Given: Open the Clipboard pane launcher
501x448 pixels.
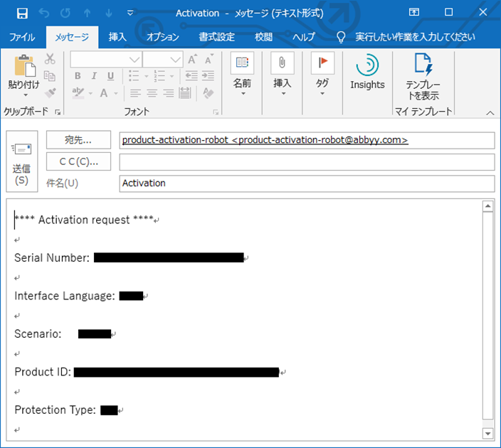Looking at the screenshot, I should coord(58,112).
